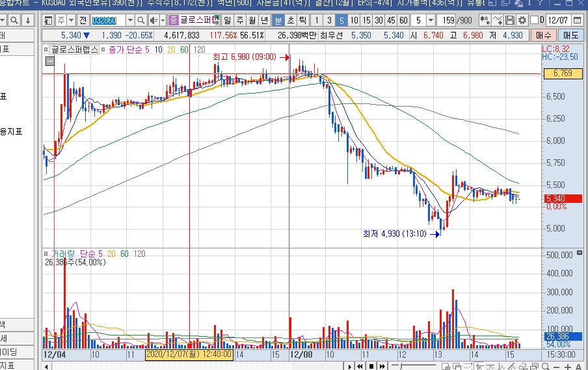Open chart settings gear icon

[x=522, y=20]
